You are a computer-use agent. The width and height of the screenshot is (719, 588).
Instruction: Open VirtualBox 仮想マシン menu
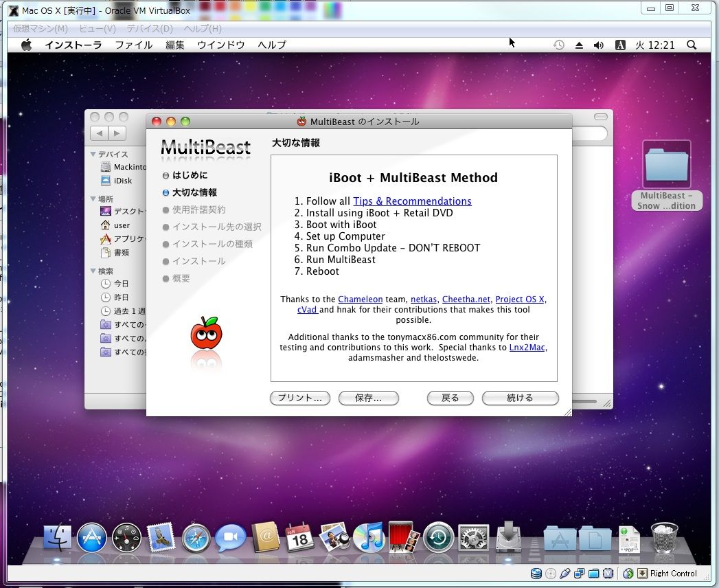[41, 28]
